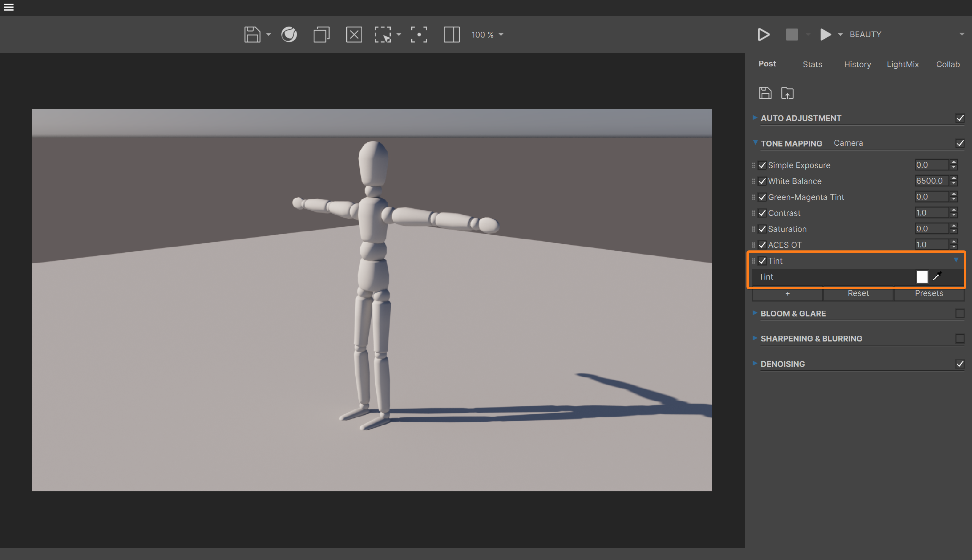Image resolution: width=972 pixels, height=560 pixels.
Task: Expand the DENOISING section
Action: 754,363
